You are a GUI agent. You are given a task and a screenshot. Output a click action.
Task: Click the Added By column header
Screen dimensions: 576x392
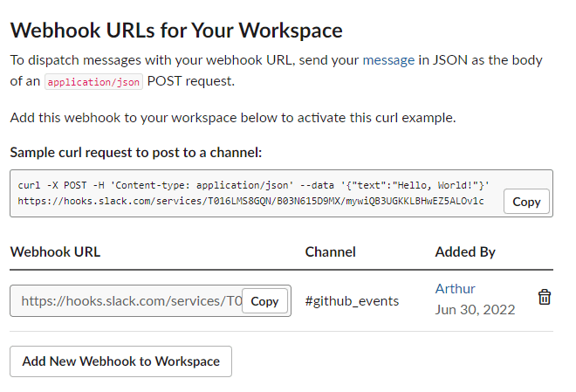click(465, 252)
